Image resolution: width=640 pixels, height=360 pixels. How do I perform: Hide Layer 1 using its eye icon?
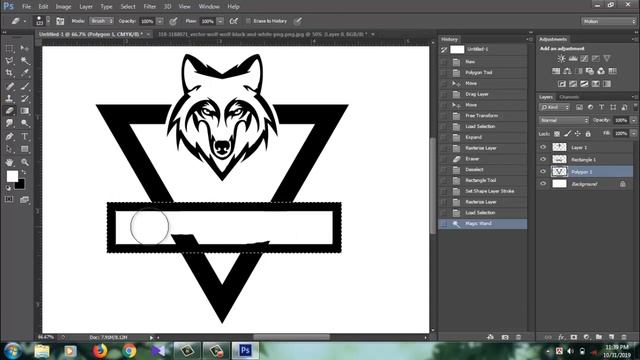(x=543, y=147)
